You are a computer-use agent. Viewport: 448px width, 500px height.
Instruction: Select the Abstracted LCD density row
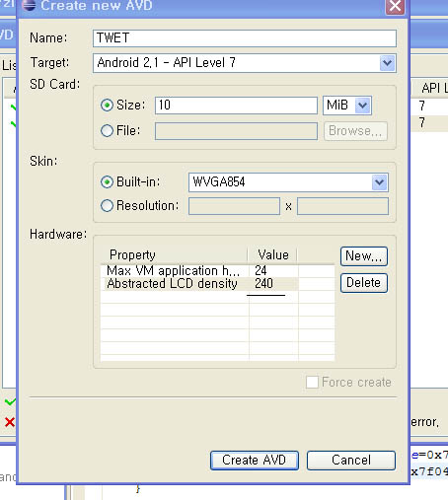click(217, 284)
